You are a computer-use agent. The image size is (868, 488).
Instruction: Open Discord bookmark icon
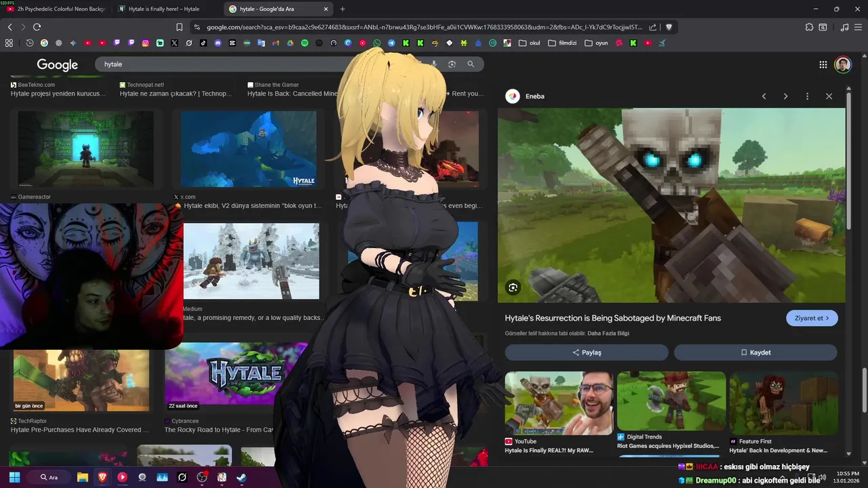(218, 43)
